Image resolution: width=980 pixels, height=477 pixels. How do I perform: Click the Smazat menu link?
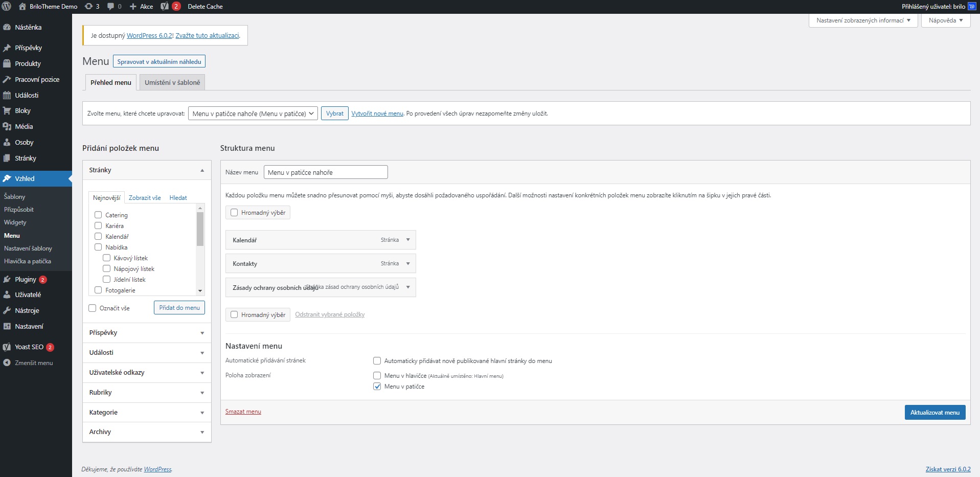point(243,412)
